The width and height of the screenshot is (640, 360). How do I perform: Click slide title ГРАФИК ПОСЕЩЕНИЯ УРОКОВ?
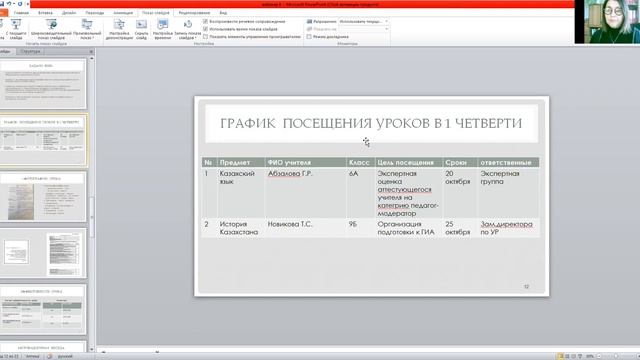pyautogui.click(x=371, y=123)
